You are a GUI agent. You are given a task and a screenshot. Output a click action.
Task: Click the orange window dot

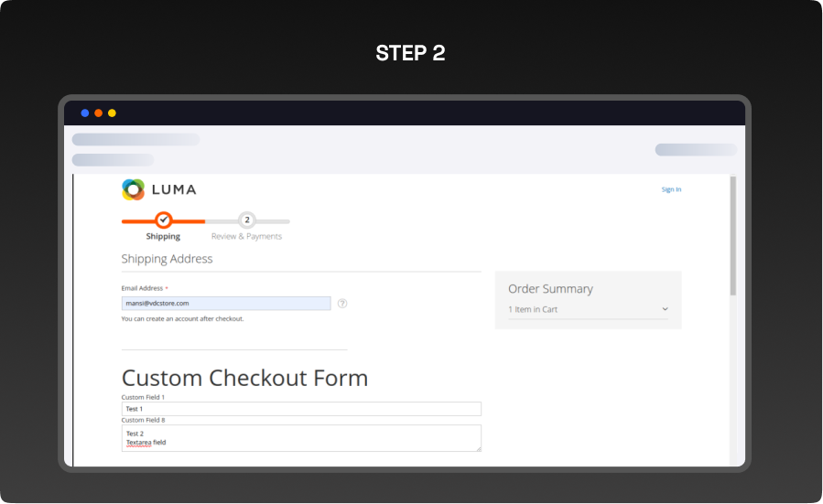pyautogui.click(x=98, y=113)
